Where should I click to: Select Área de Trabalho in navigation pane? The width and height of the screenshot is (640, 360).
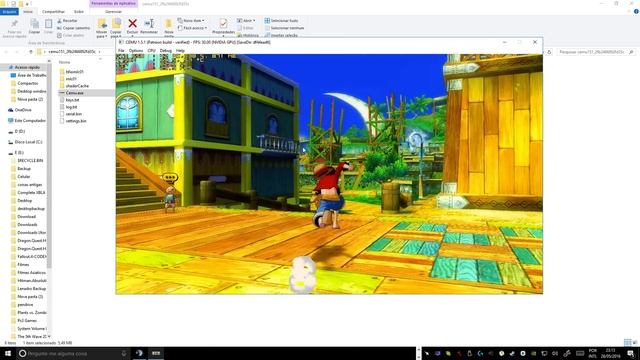pos(29,75)
